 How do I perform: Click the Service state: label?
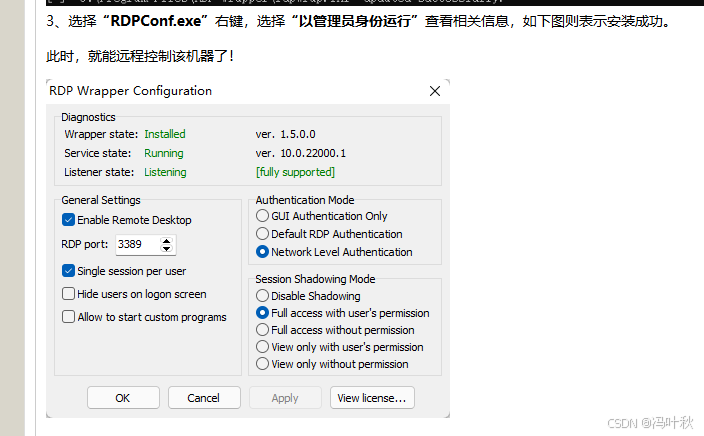pos(97,154)
